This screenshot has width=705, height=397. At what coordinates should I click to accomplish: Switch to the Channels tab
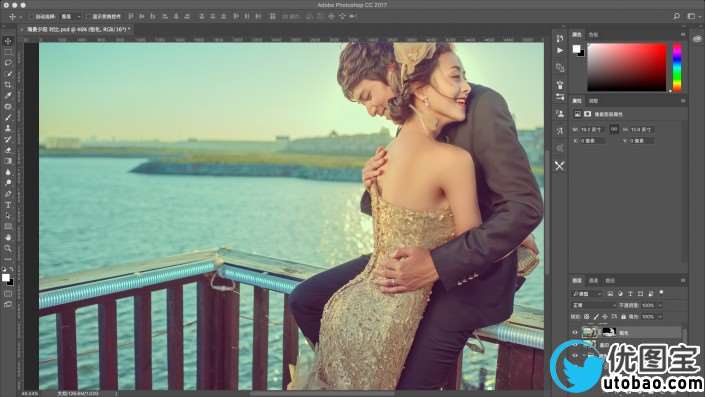(x=593, y=280)
